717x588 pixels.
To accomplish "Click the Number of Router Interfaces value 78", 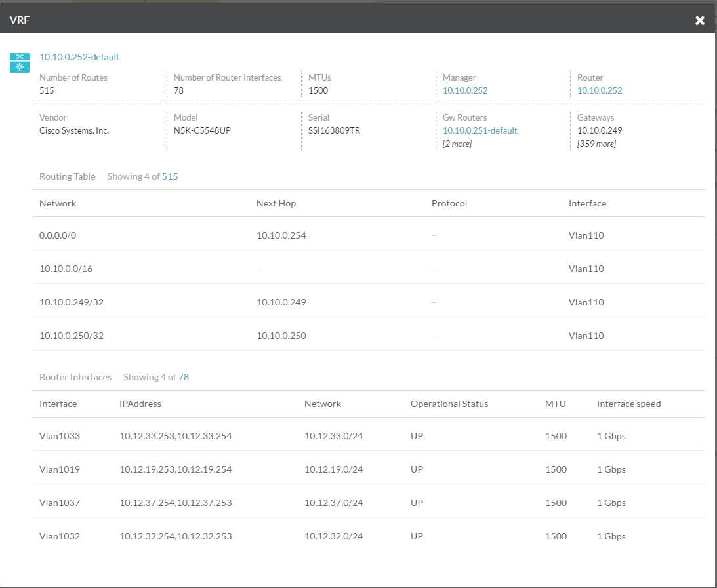I will [x=179, y=90].
